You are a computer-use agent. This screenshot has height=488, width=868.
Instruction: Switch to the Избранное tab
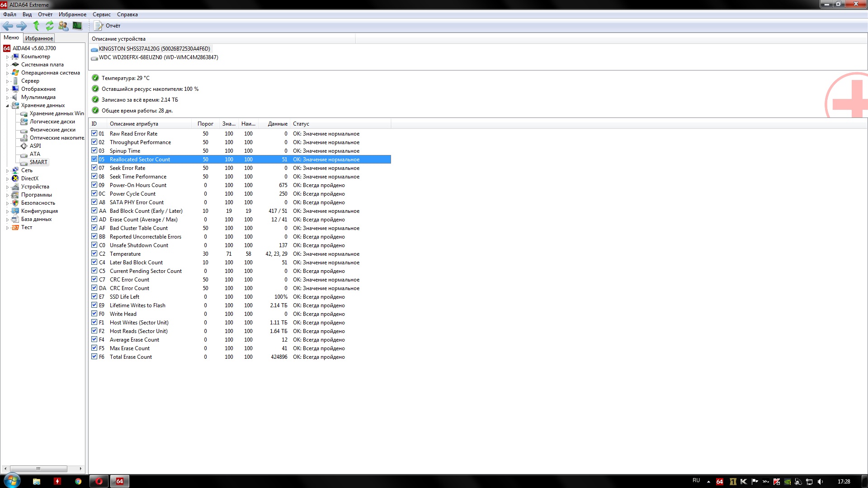(39, 38)
